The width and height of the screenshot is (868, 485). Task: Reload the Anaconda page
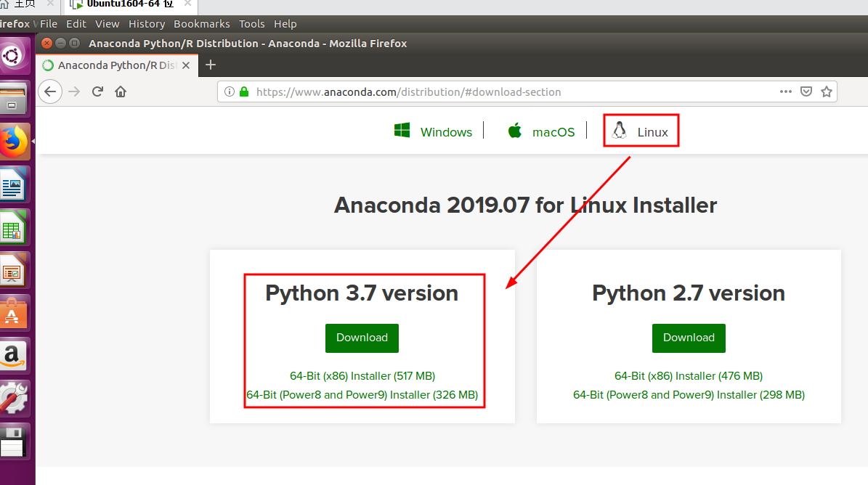click(97, 91)
